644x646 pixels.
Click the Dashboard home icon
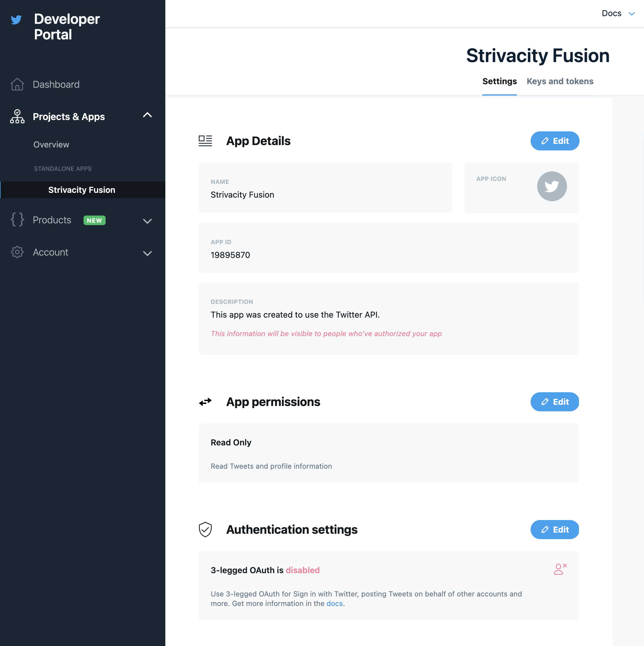pyautogui.click(x=17, y=84)
